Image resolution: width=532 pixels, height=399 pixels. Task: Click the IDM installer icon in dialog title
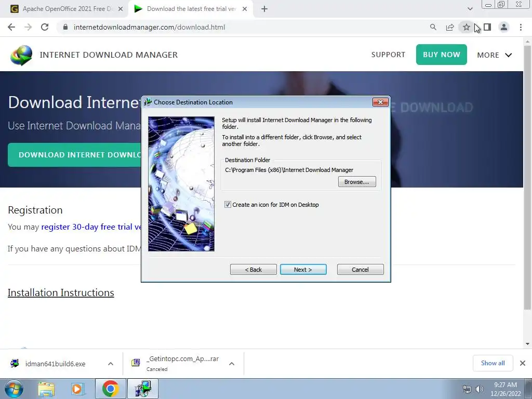click(x=148, y=102)
